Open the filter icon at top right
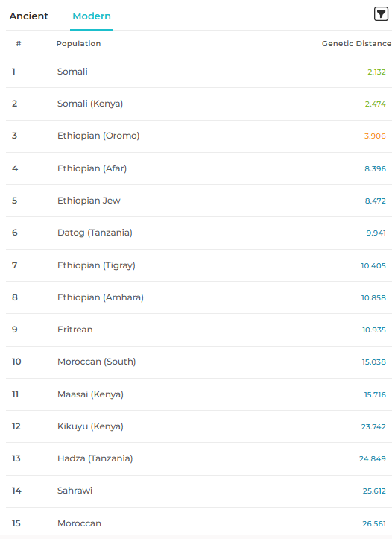The width and height of the screenshot is (392, 539). pos(381,14)
